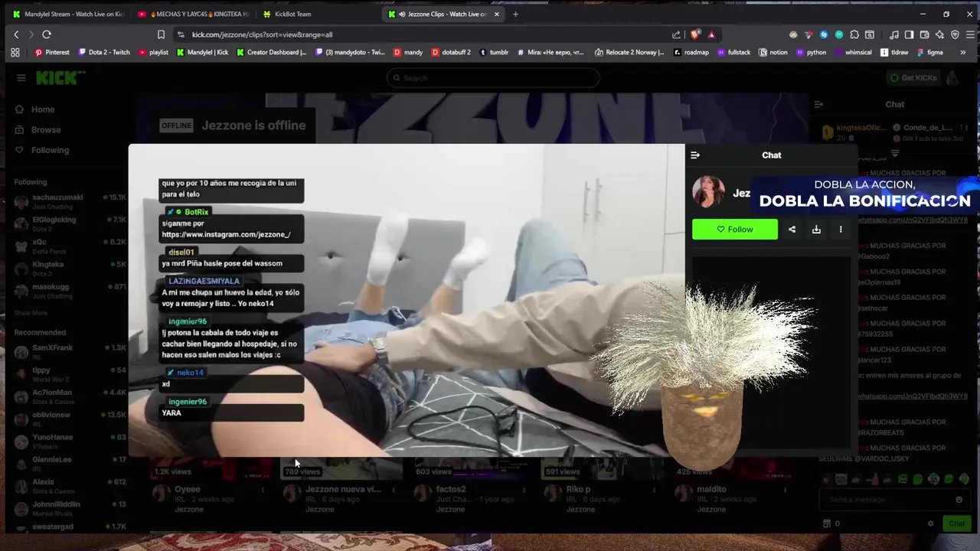980x551 pixels.
Task: Open Dota 2 - Twitch bookmark
Action: pos(103,53)
